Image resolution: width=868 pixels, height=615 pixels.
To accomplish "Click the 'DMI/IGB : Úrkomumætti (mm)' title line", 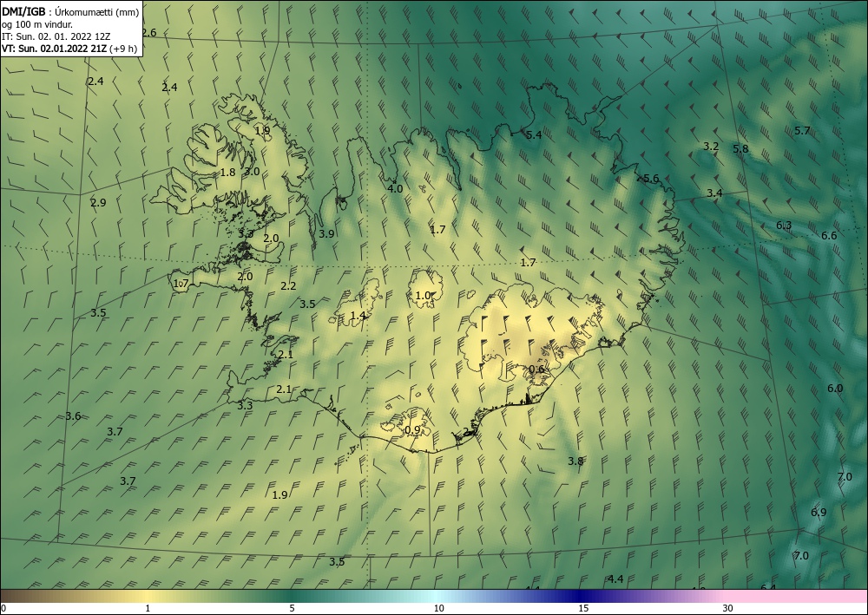I will [70, 11].
